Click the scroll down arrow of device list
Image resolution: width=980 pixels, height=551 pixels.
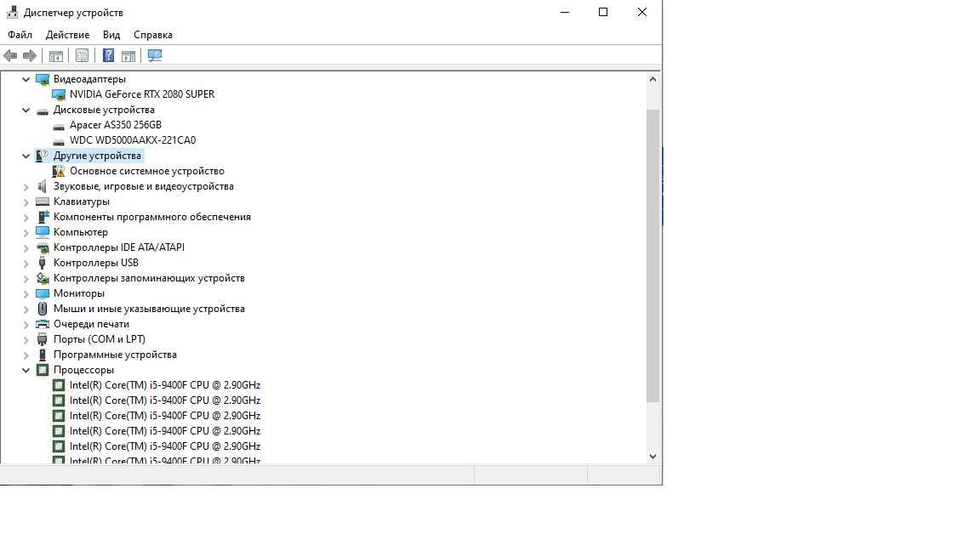tap(652, 457)
